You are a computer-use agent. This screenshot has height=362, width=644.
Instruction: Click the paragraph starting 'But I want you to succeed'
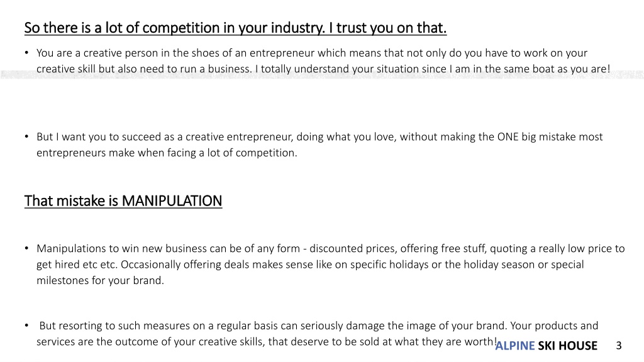[x=319, y=145]
